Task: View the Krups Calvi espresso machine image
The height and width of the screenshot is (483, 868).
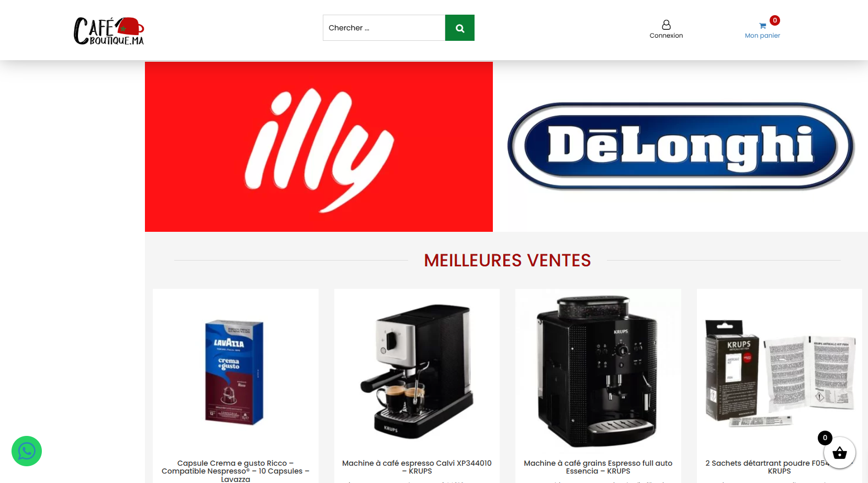Action: click(417, 371)
